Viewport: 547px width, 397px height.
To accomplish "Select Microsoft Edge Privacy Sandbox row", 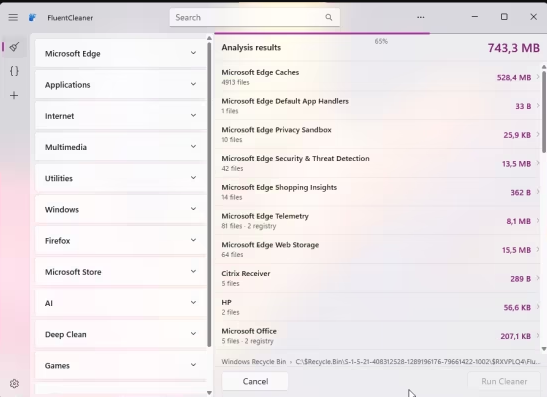I will 377,134.
